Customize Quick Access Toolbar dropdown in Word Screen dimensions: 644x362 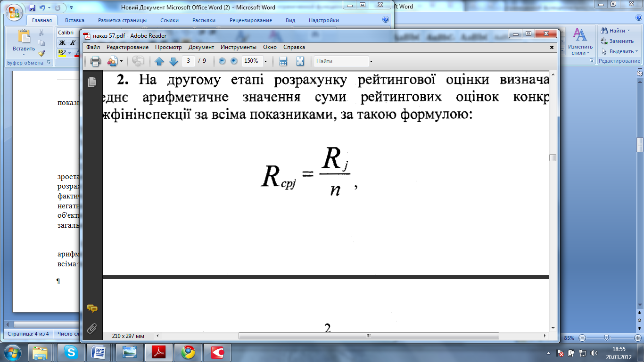[x=71, y=8]
